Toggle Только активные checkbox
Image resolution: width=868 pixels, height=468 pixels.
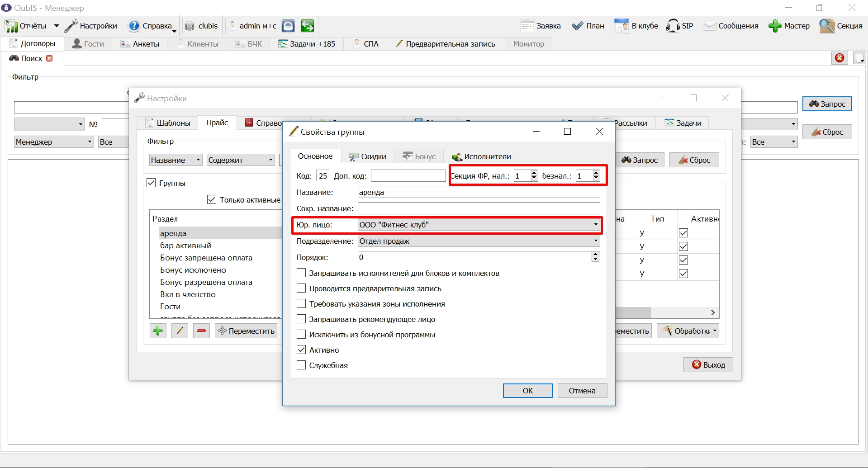coord(212,199)
